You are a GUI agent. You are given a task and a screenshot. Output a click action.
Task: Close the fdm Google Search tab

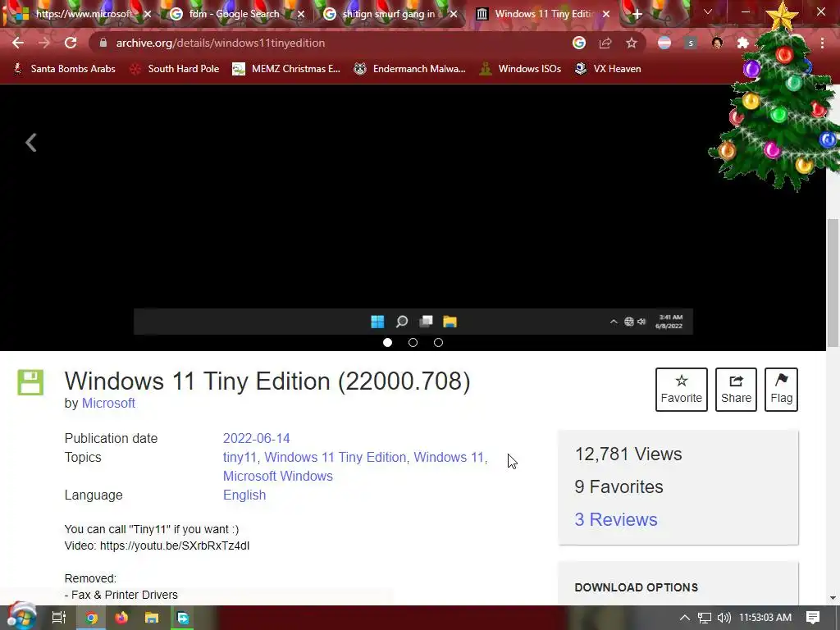300,15
